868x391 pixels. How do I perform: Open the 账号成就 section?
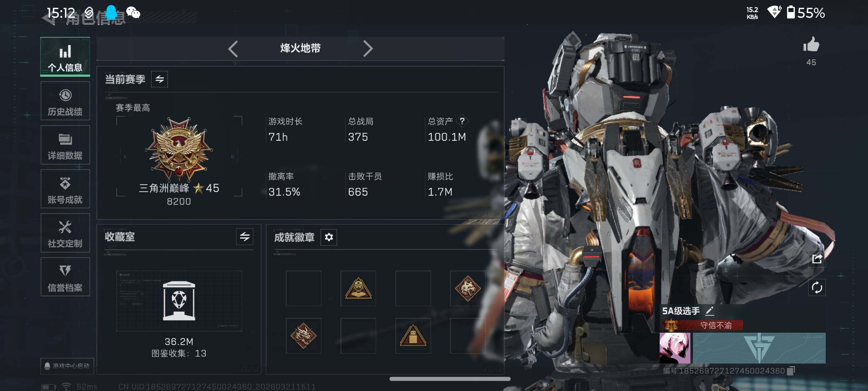point(65,189)
